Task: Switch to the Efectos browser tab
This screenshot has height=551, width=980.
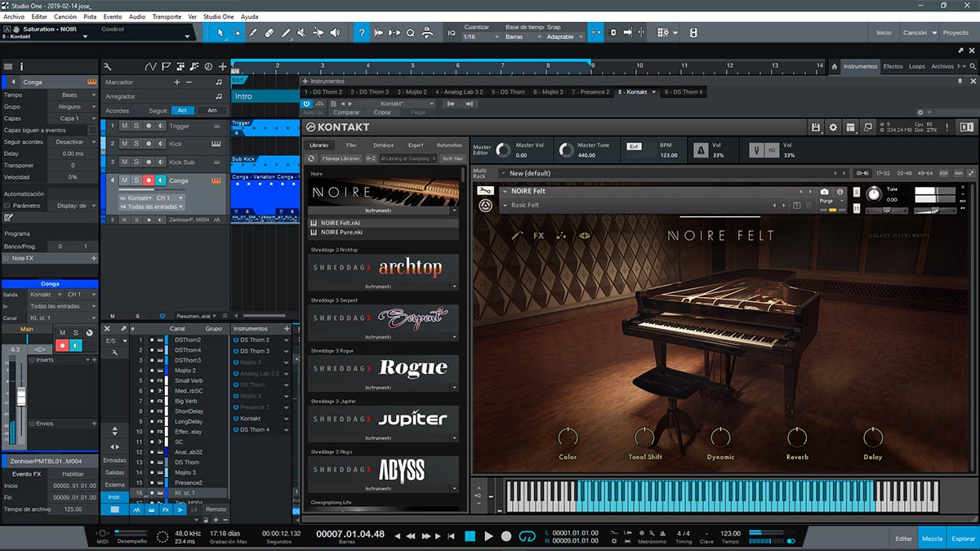Action: tap(893, 66)
